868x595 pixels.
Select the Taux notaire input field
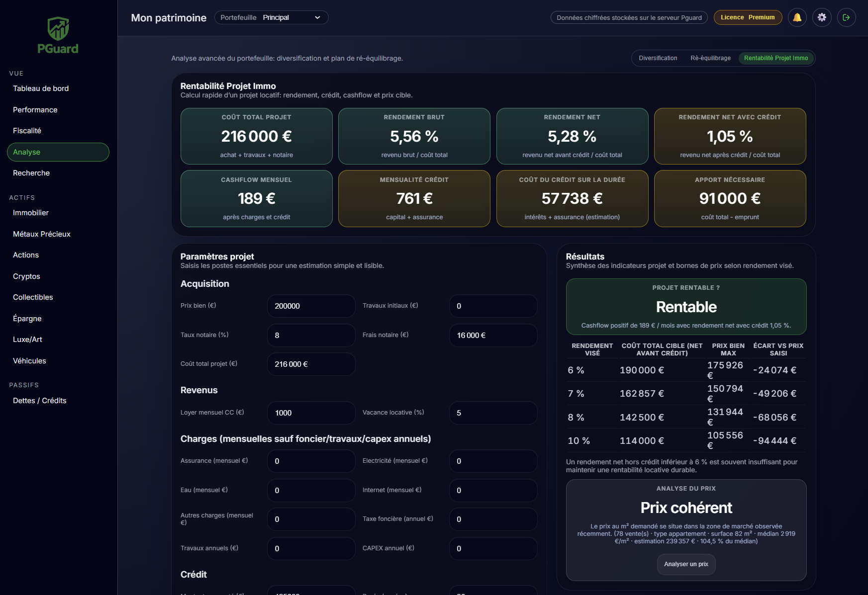[x=311, y=336]
